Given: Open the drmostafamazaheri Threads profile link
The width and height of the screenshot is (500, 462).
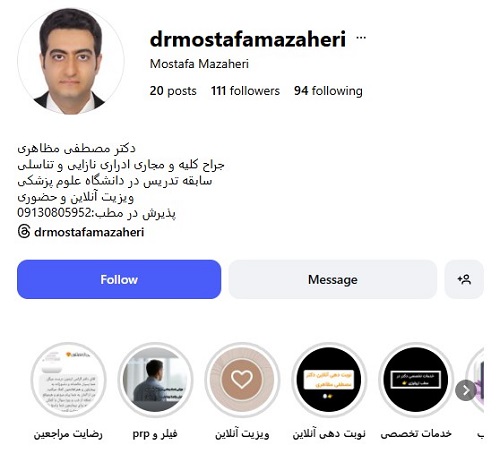Looking at the screenshot, I should [x=89, y=232].
